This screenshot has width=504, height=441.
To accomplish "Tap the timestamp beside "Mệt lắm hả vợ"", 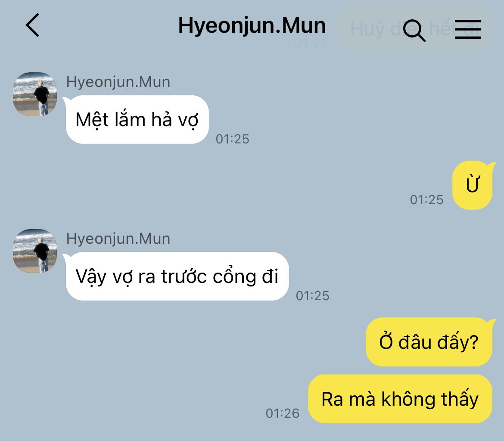I will [x=232, y=139].
